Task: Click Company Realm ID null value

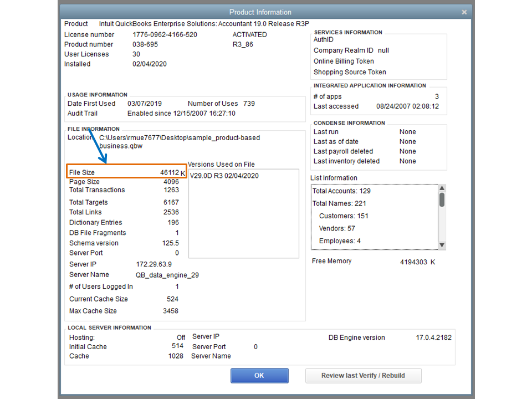Action: 383,50
